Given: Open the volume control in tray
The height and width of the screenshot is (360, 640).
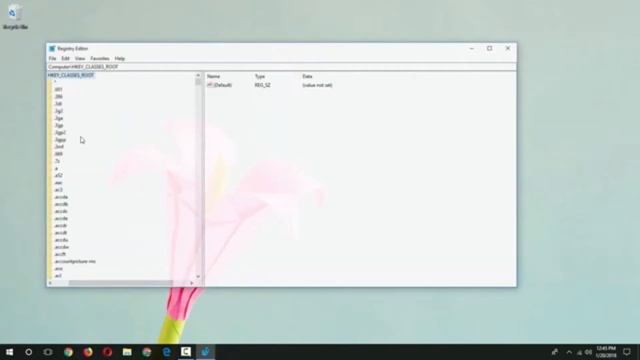Looking at the screenshot, I should coord(588,352).
